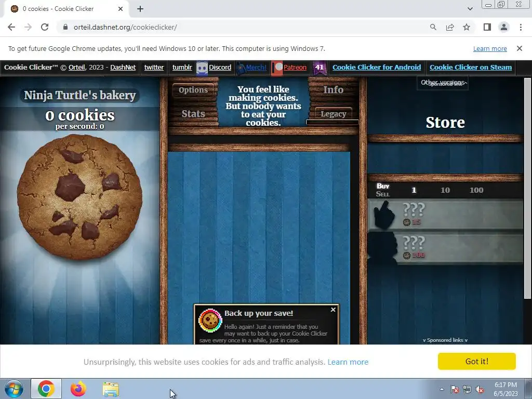Open Cookie Clicker on Steam link
The height and width of the screenshot is (399, 532).
click(x=471, y=67)
